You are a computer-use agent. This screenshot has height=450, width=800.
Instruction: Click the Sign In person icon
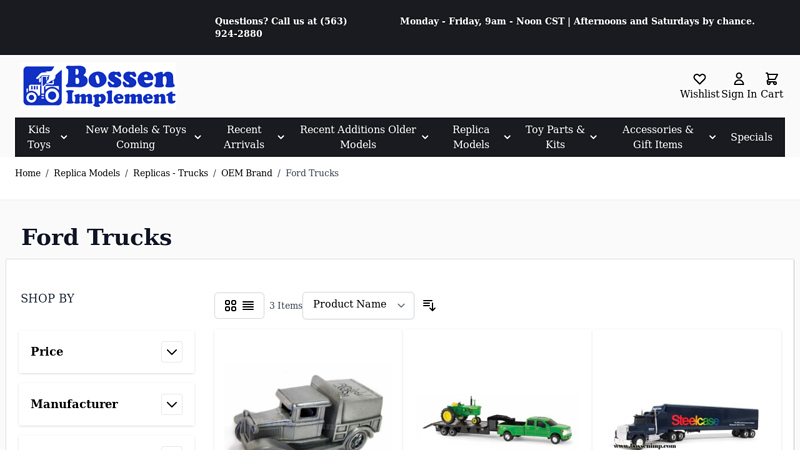(x=739, y=79)
